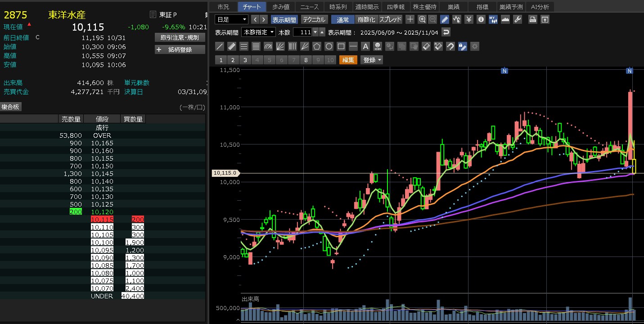The width and height of the screenshot is (644, 324).
Task: Switch to the 四季報 tab
Action: [x=396, y=7]
